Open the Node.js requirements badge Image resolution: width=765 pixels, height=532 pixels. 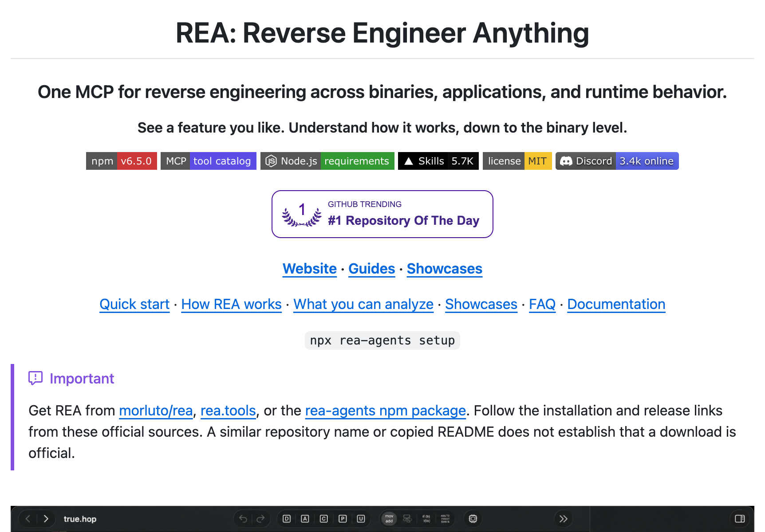(327, 161)
